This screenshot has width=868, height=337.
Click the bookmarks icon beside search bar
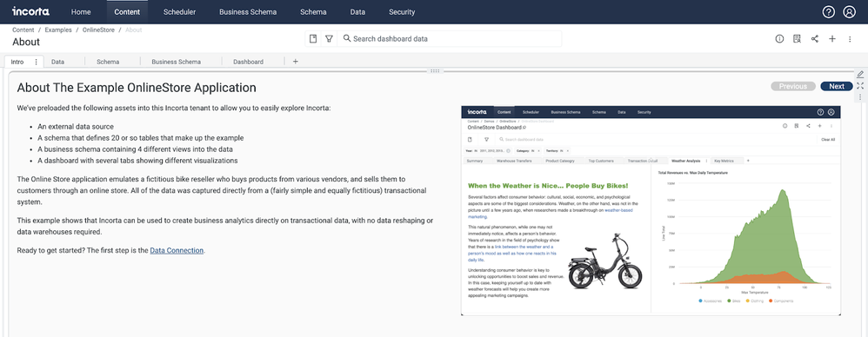click(x=313, y=39)
